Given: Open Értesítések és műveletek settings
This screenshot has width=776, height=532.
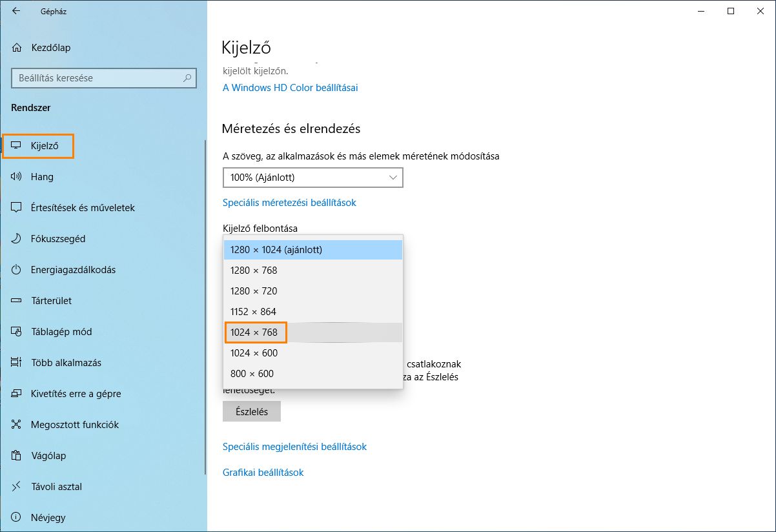Looking at the screenshot, I should 83,208.
